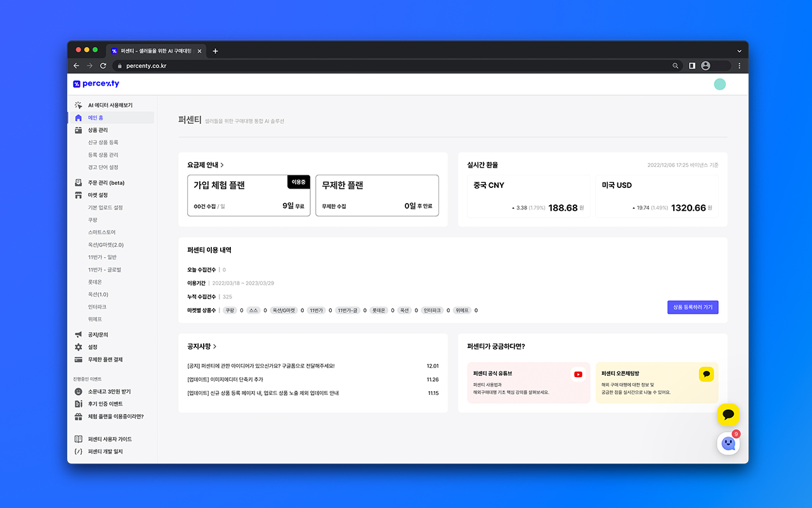The height and width of the screenshot is (508, 812).
Task: Open 상품 관리 via its briefcase icon
Action: coord(79,130)
